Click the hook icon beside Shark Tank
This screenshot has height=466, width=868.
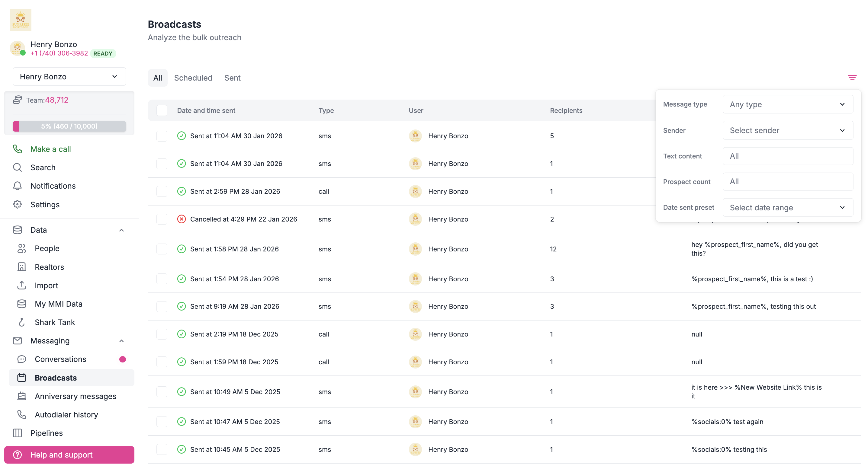[x=21, y=322]
